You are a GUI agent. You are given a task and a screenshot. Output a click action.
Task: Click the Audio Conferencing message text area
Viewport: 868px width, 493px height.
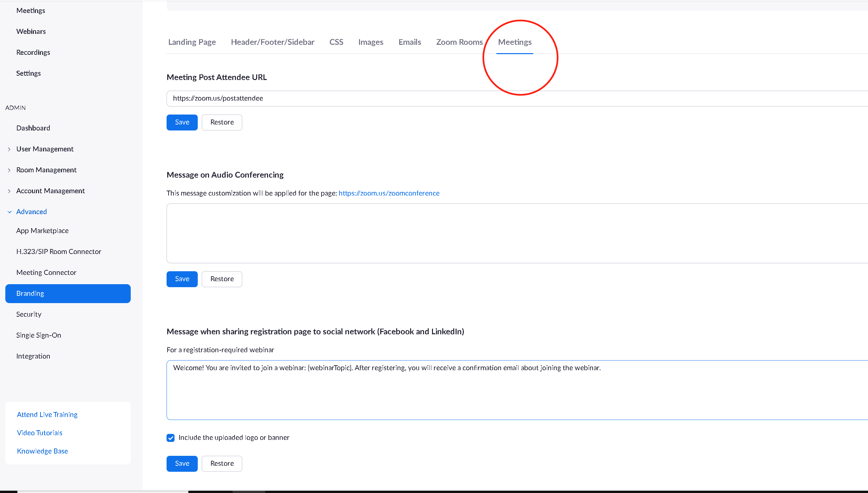click(508, 233)
